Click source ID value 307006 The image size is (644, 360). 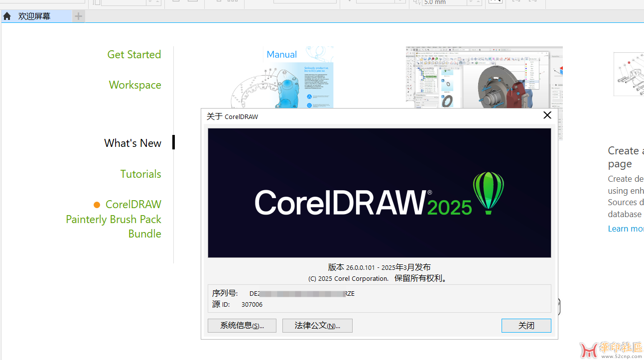[x=252, y=305]
